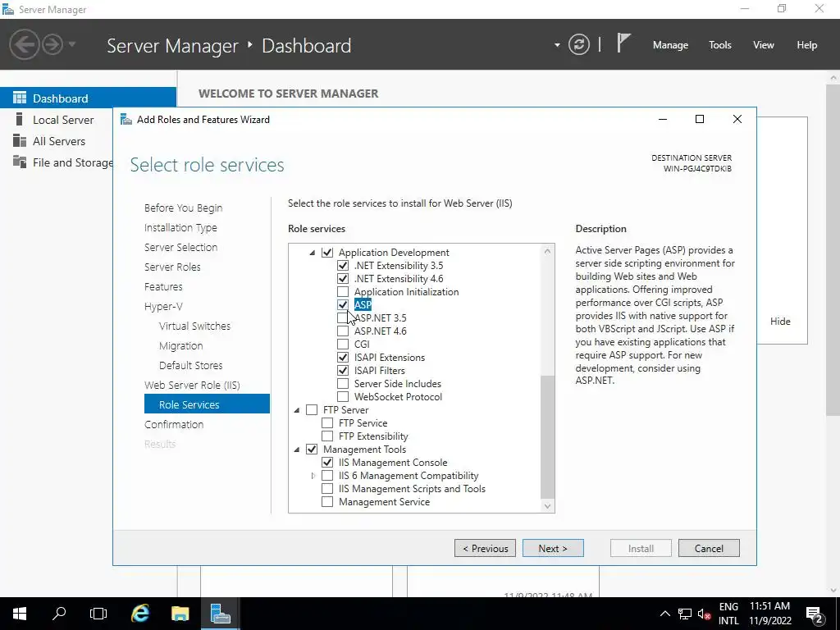Screen dimensions: 840x630
Task: Uncheck the ASP checkbox
Action: [343, 305]
